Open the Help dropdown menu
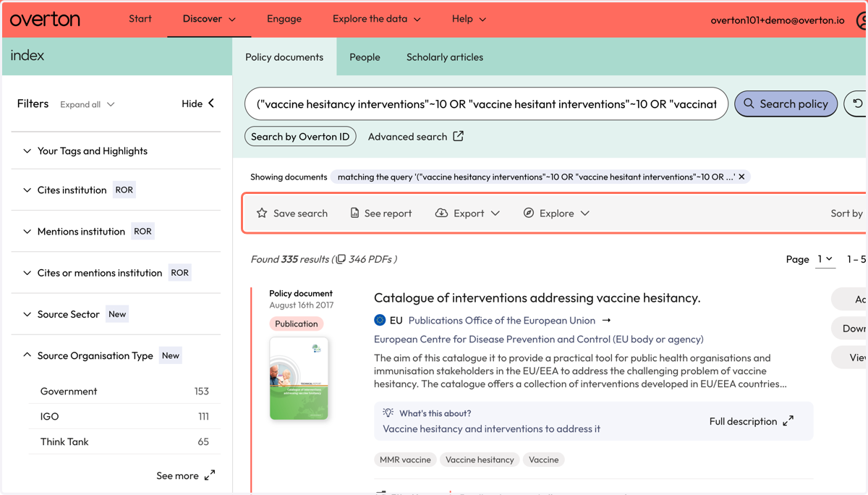The image size is (868, 495). click(469, 19)
